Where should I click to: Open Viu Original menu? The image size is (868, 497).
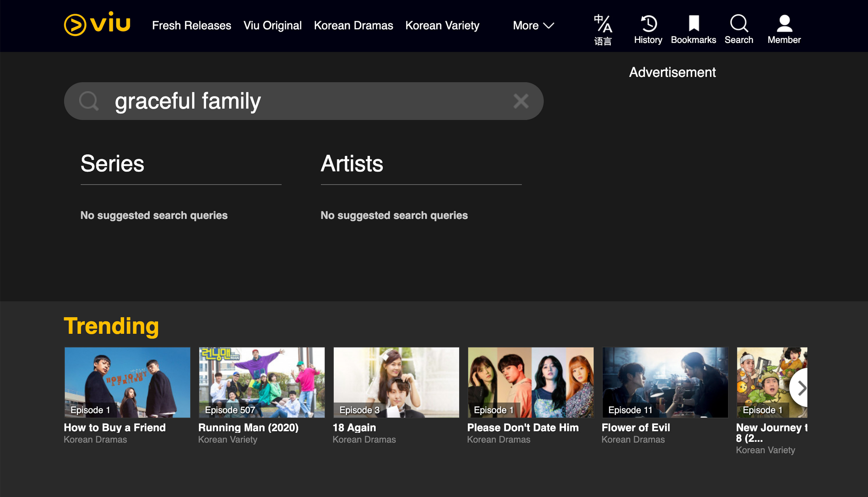273,26
